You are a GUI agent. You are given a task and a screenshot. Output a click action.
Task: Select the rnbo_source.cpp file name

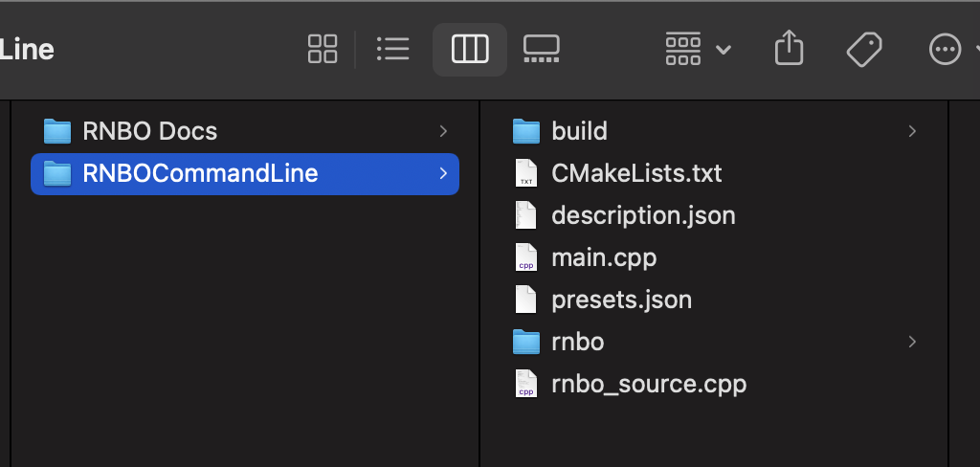click(x=650, y=384)
